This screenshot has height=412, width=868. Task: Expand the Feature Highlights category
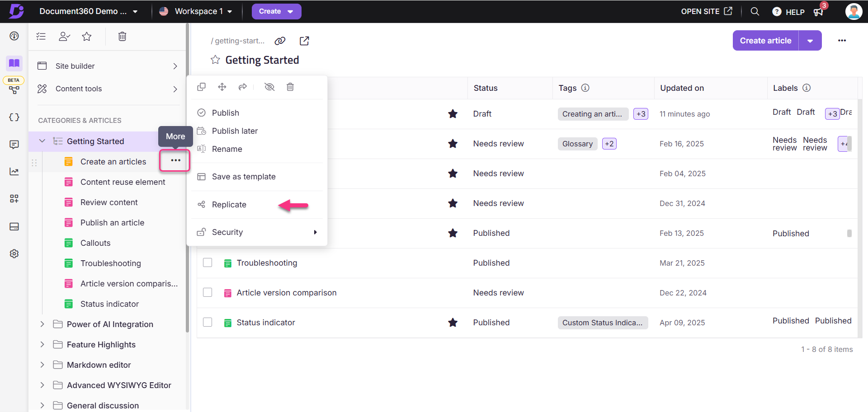42,344
